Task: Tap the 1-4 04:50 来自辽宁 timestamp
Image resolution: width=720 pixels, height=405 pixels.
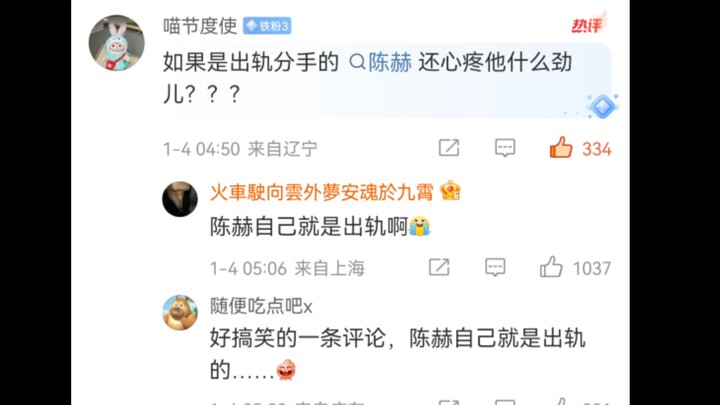Action: pos(240,149)
